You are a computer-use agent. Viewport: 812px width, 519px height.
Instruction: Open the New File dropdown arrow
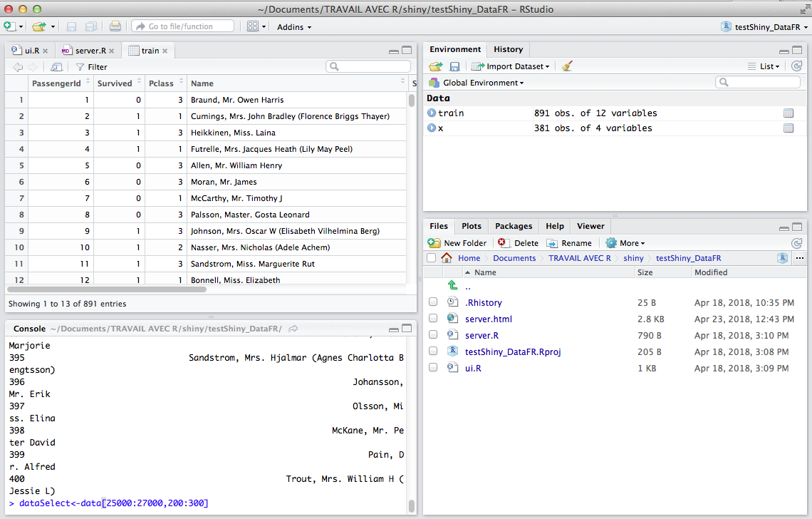[x=21, y=27]
